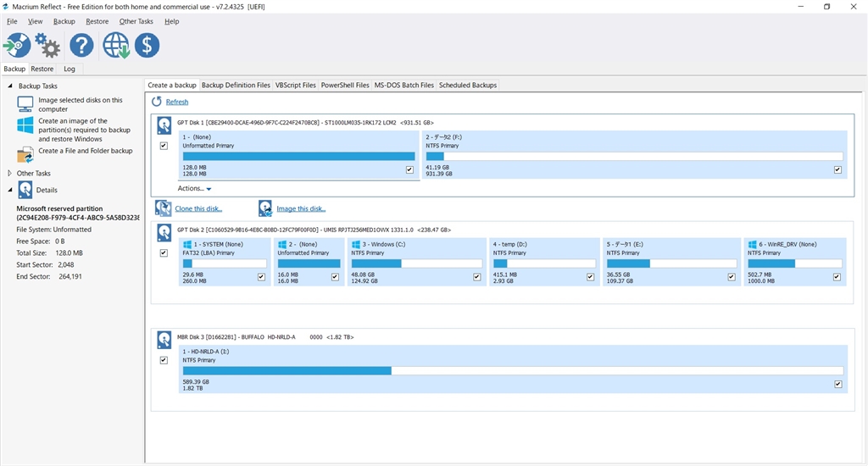The height and width of the screenshot is (466, 868).
Task: Click Image selected disks on this computer
Action: click(x=81, y=104)
